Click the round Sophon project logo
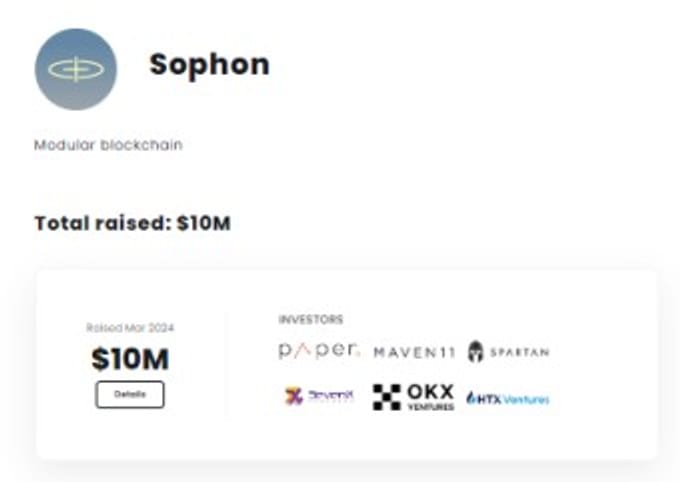Viewport: 680px width, 482px height. (x=75, y=69)
